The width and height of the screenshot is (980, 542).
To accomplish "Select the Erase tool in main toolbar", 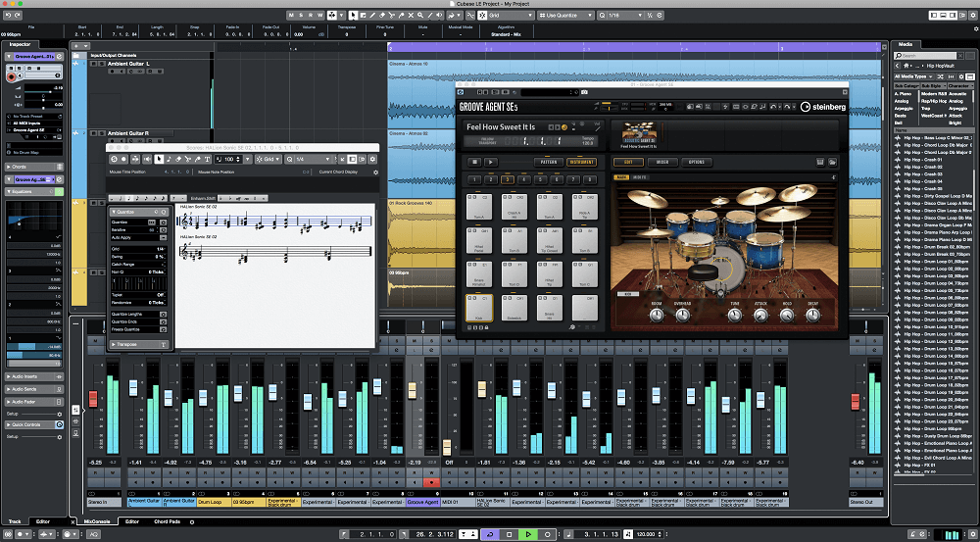I will pyautogui.click(x=382, y=15).
